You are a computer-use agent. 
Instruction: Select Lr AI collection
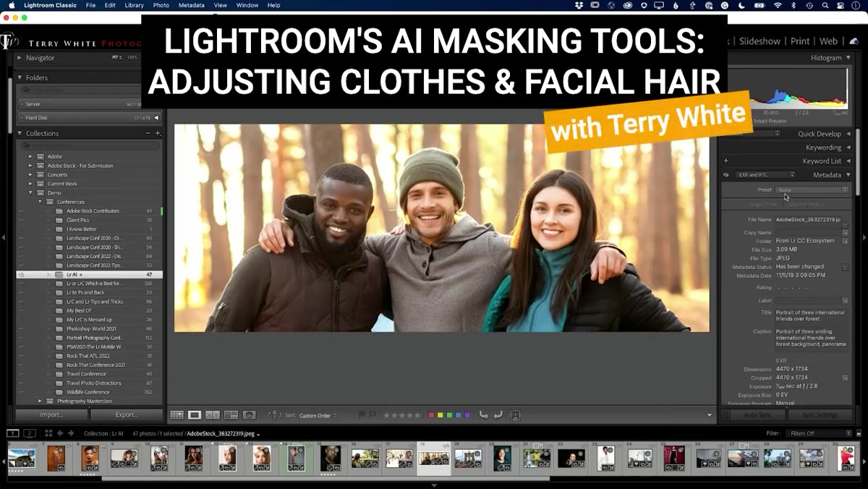(90, 275)
